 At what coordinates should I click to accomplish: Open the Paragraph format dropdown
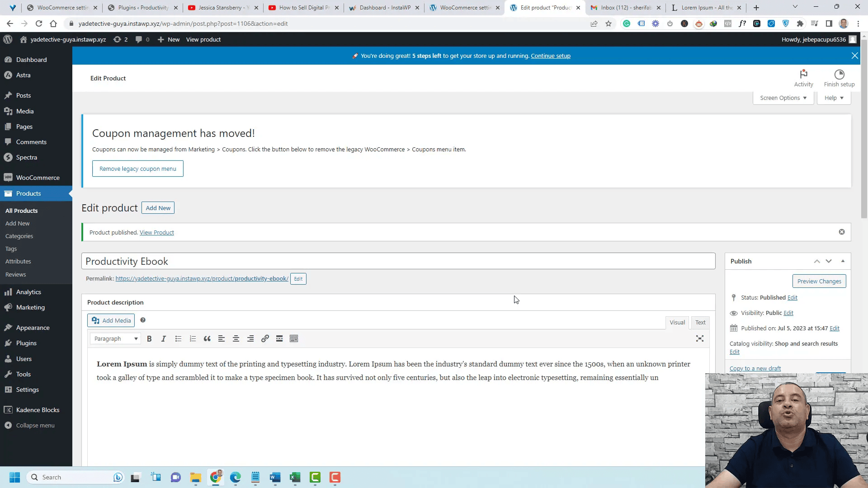click(114, 338)
